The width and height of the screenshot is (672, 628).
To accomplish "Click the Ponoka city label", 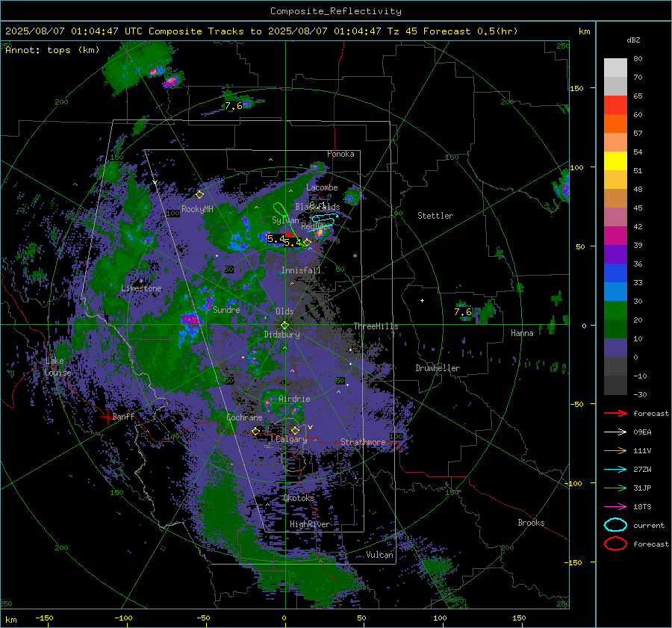I will pyautogui.click(x=340, y=154).
